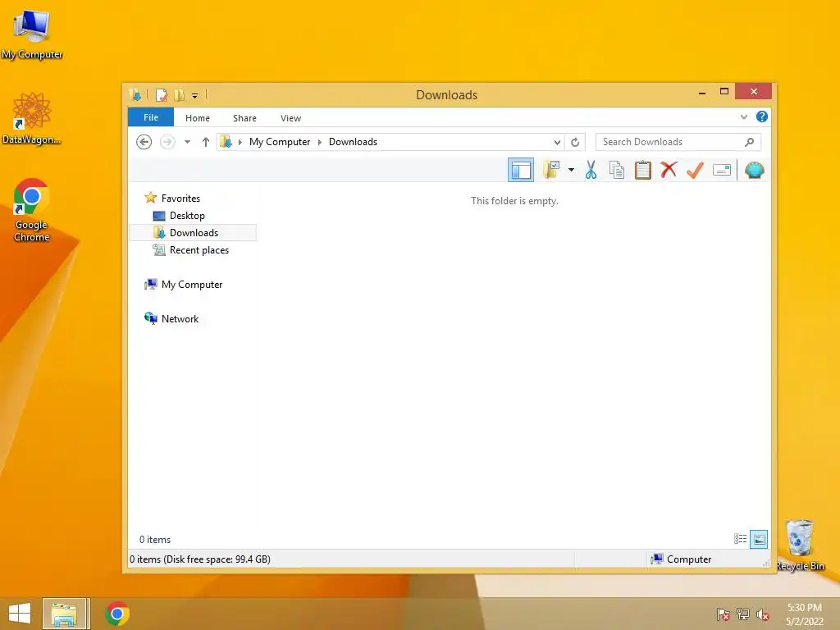The height and width of the screenshot is (630, 840).
Task: Click the Cut scissors icon
Action: 591,171
